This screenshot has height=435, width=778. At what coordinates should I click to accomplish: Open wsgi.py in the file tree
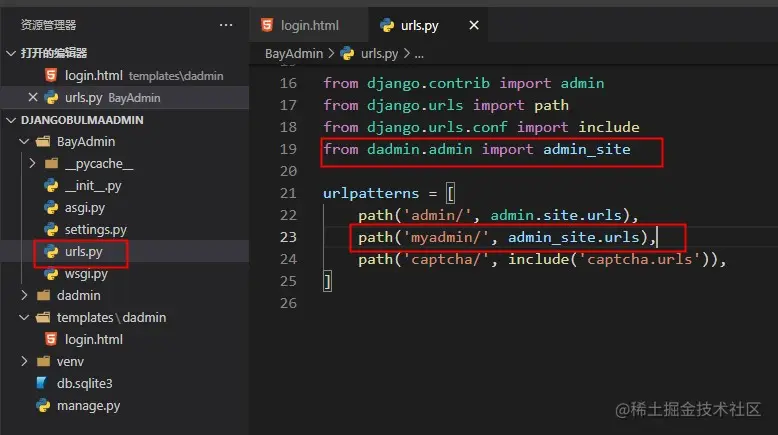86,274
